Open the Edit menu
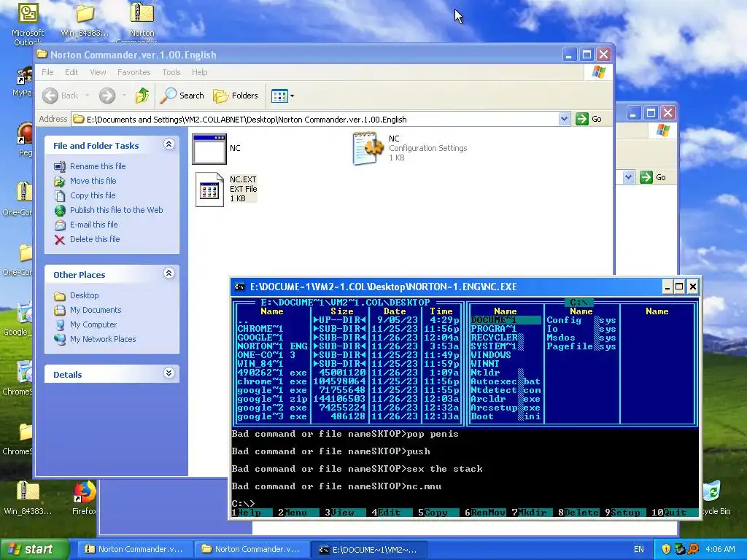 point(71,72)
